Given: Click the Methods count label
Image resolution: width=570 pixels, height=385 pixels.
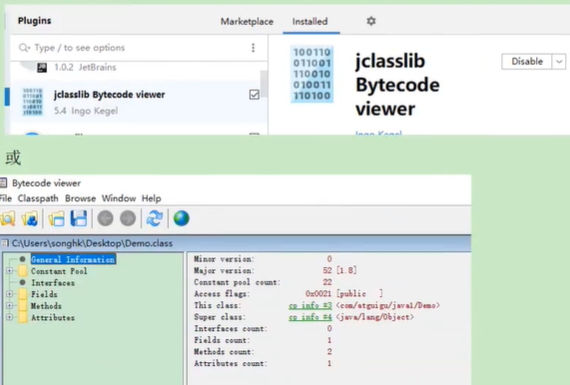Looking at the screenshot, I should click(x=224, y=352).
